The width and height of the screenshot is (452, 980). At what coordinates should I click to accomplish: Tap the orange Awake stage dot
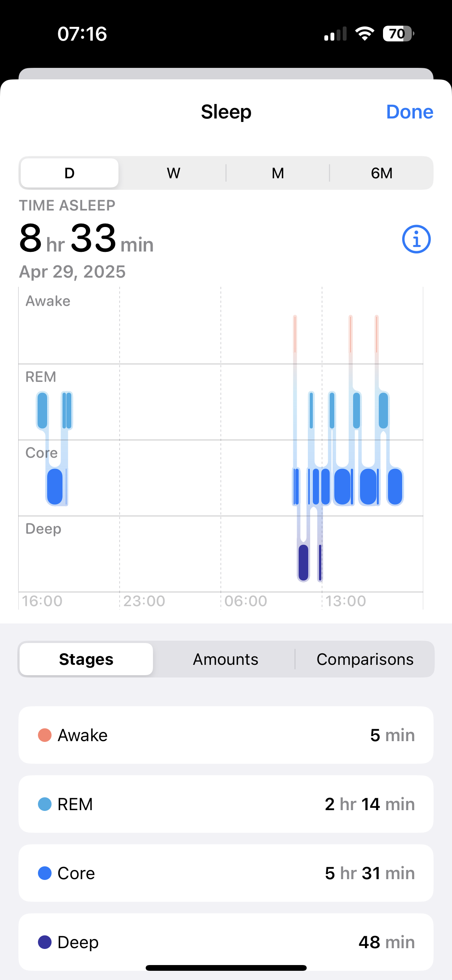tap(45, 735)
